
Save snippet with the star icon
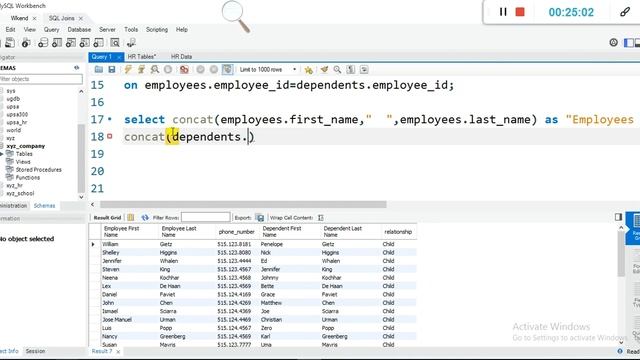click(x=309, y=70)
